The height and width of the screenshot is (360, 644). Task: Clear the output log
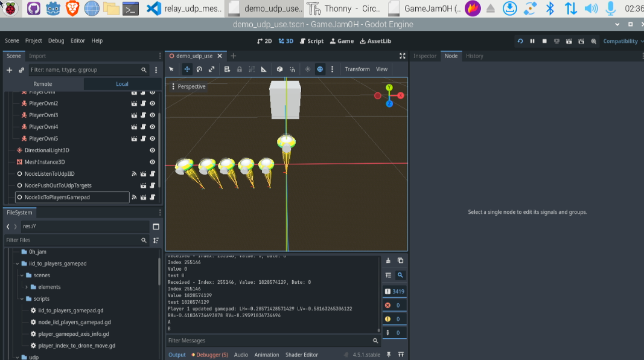click(x=388, y=261)
